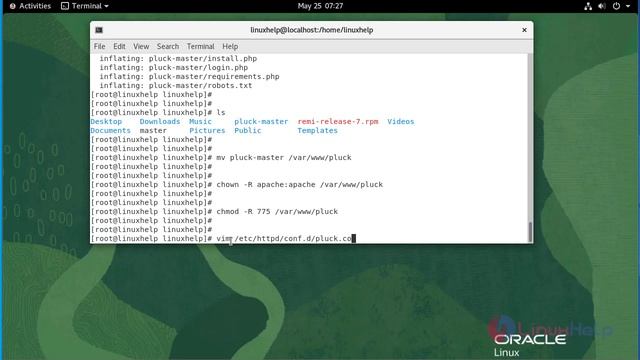Viewport: 640px width, 360px height.
Task: Click the 'ls' command text
Action: pyautogui.click(x=221, y=113)
